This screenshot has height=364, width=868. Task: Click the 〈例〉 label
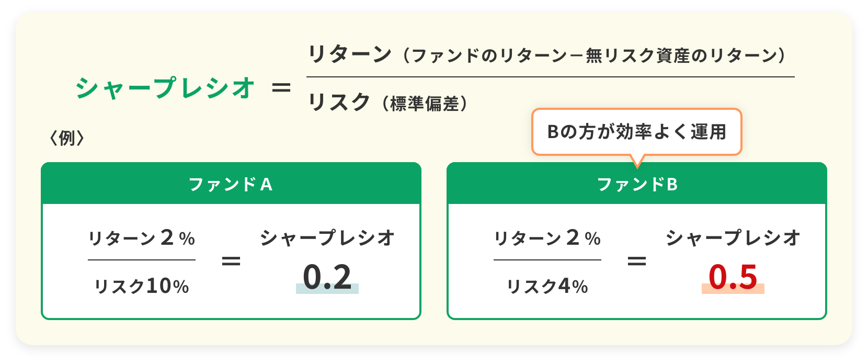[67, 138]
